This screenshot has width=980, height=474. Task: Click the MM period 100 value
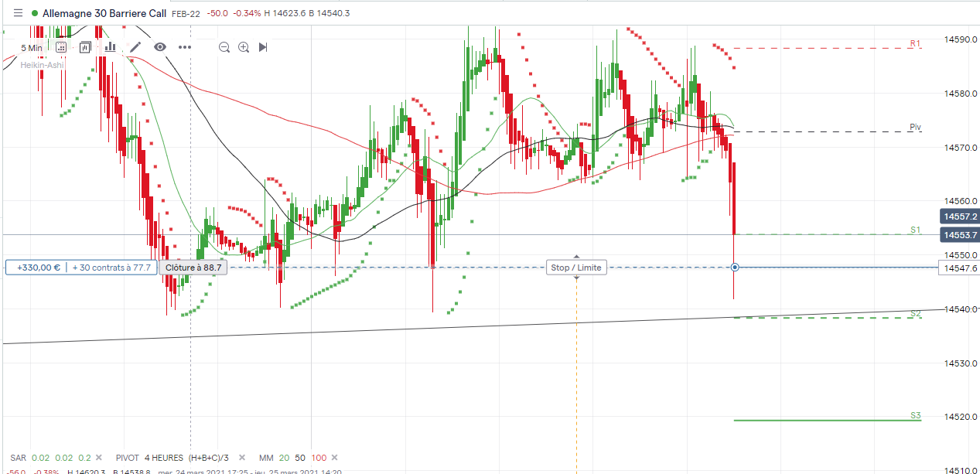coord(319,457)
